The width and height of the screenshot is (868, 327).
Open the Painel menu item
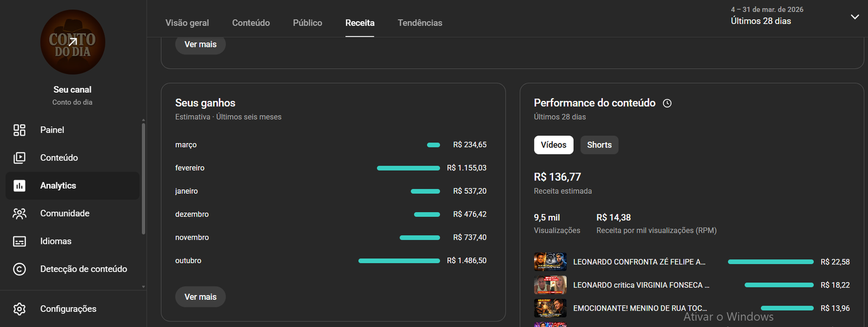tap(73, 130)
